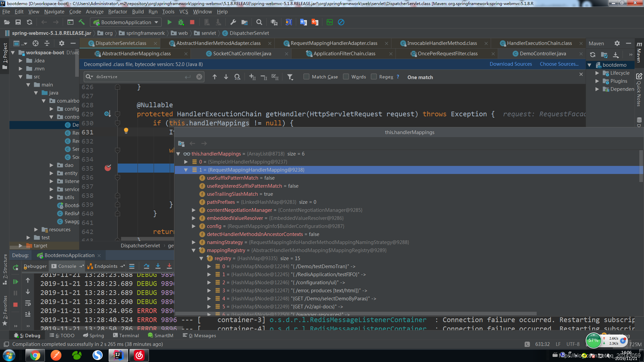Click the breakpoint marker on line 635
The width and height of the screenshot is (644, 362).
tap(108, 168)
